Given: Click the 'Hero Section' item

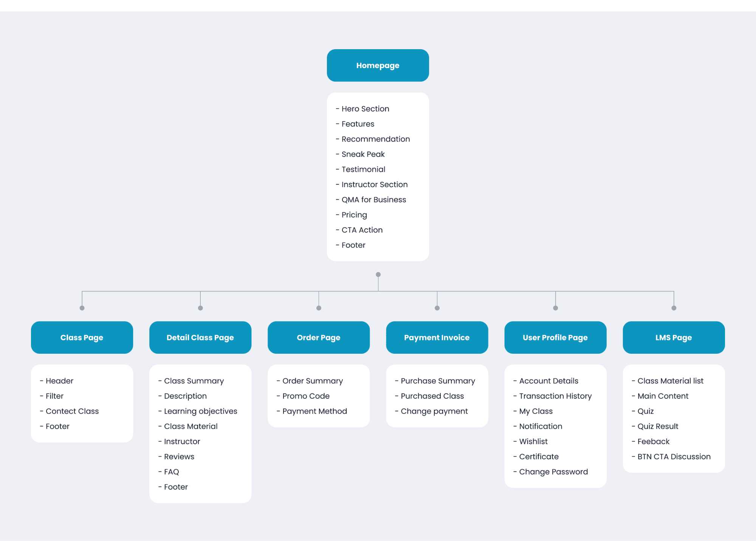Looking at the screenshot, I should (x=363, y=109).
